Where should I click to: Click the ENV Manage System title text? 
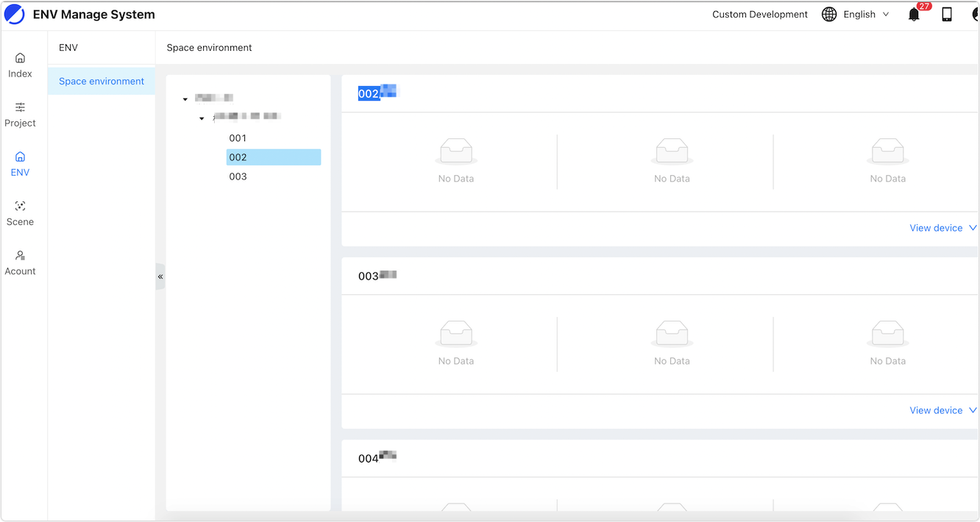tap(94, 15)
